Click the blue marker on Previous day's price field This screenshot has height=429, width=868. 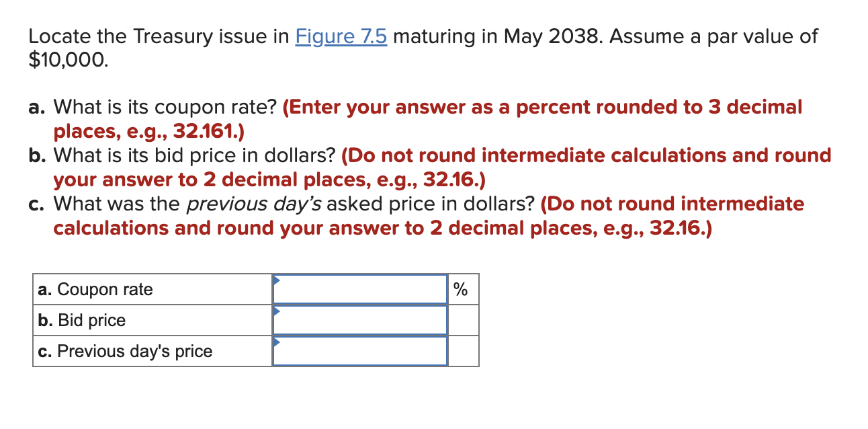click(275, 343)
